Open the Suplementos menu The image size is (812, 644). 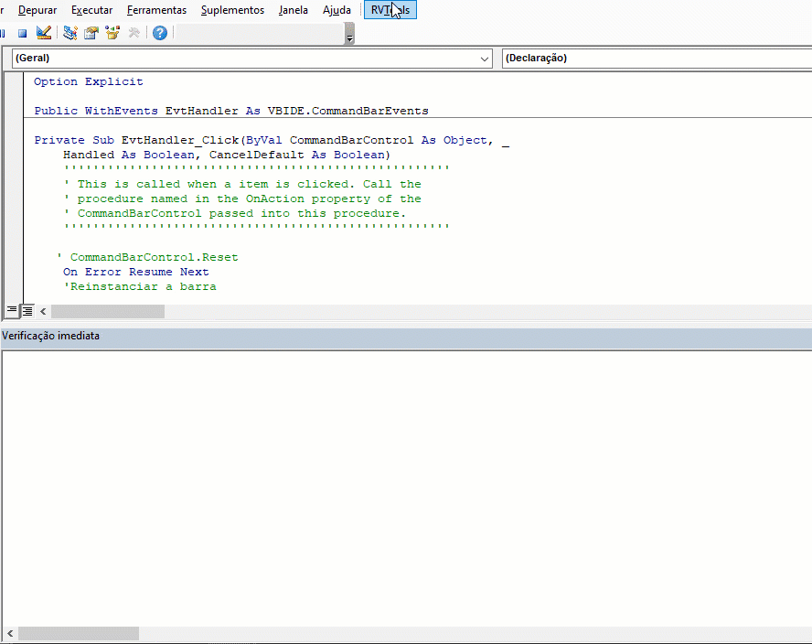coord(231,9)
